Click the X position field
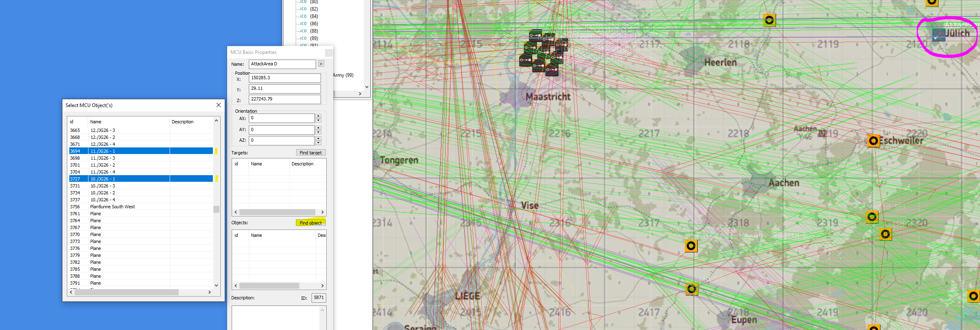This screenshot has width=980, height=330. 285,78
